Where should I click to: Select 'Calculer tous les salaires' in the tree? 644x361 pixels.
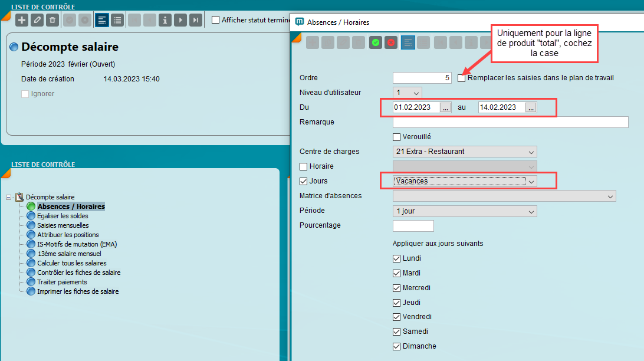point(71,263)
